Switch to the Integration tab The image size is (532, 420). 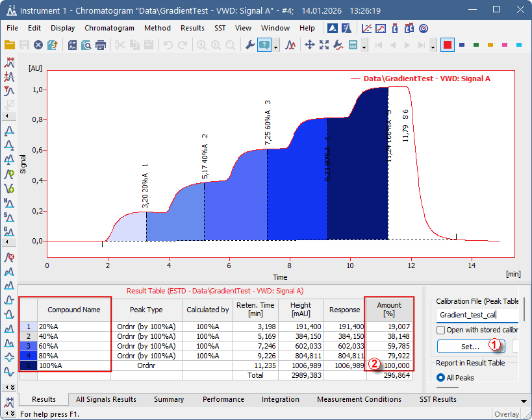point(280,399)
